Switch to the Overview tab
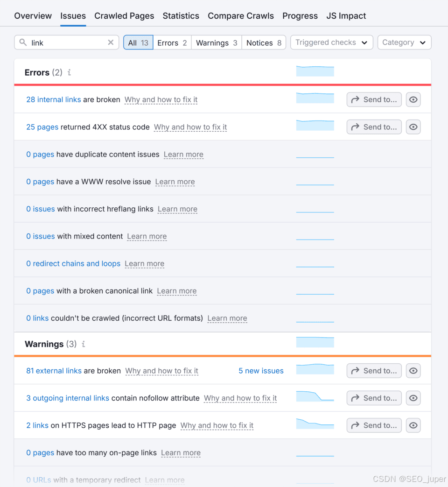The width and height of the screenshot is (448, 487). (33, 16)
